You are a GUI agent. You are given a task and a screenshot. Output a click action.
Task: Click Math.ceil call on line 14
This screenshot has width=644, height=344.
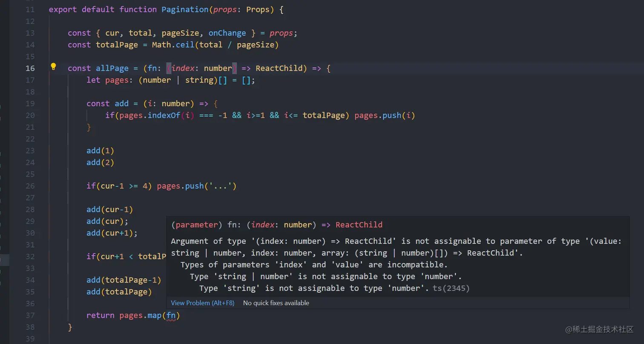pos(173,45)
